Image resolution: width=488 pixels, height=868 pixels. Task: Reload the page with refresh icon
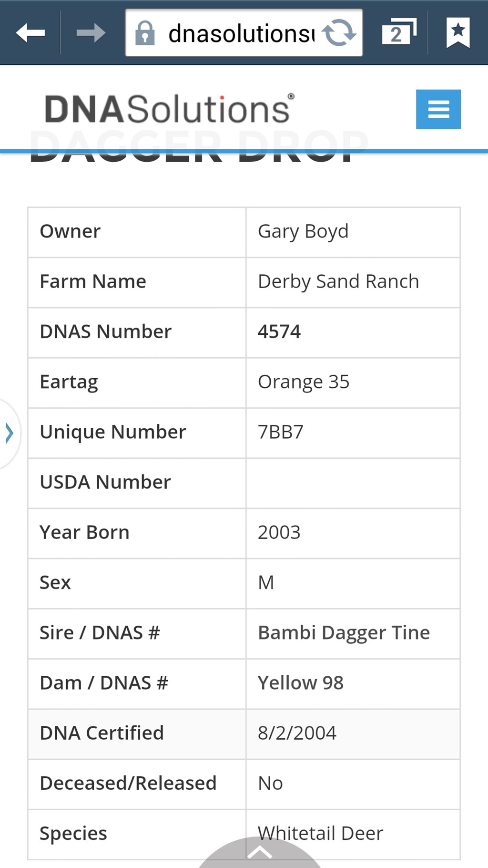coord(339,33)
